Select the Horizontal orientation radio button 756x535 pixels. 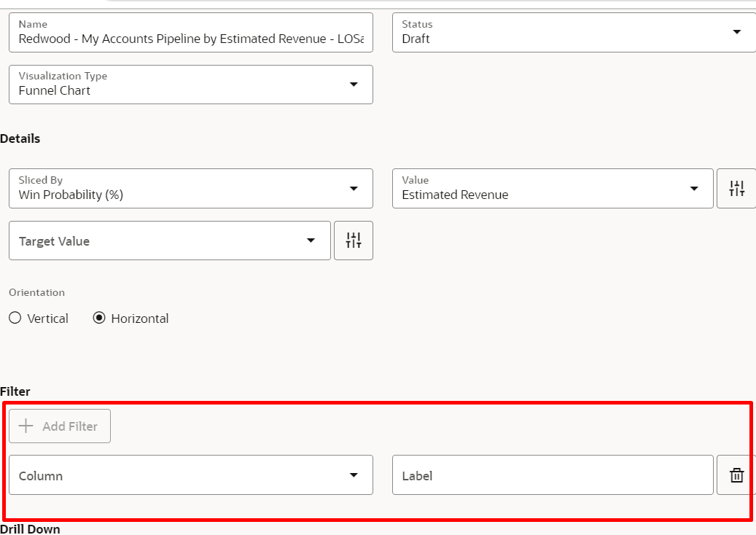tap(98, 318)
